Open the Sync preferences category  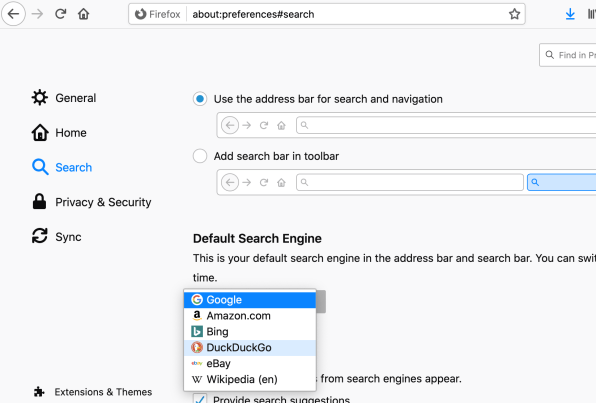[x=57, y=236]
